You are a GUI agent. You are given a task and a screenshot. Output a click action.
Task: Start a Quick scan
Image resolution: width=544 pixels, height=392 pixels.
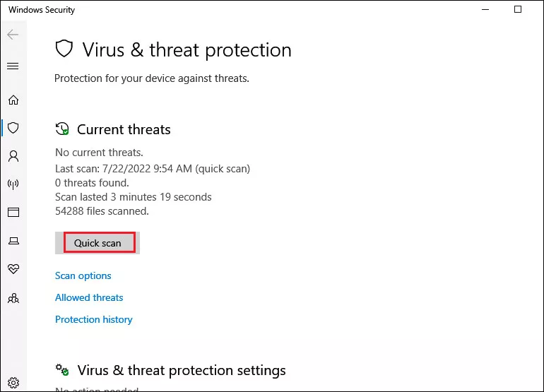97,243
